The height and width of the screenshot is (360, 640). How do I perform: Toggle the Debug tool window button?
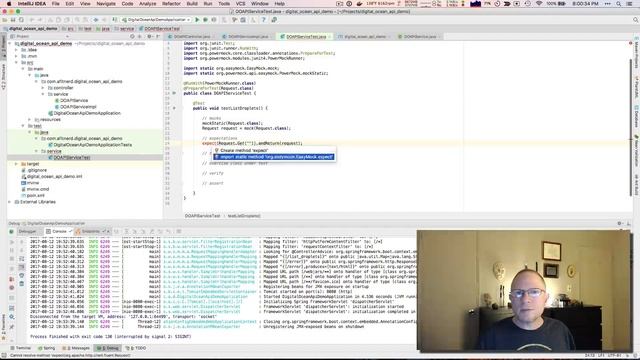click(x=108, y=348)
